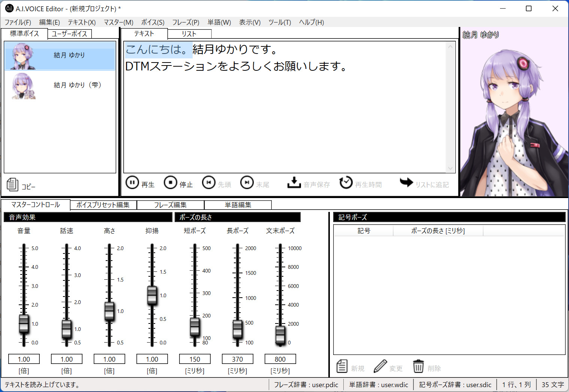The height and width of the screenshot is (392, 569).
Task: Click 記号ポーズ辞書 : user.sdic in status bar
Action: coord(455,385)
